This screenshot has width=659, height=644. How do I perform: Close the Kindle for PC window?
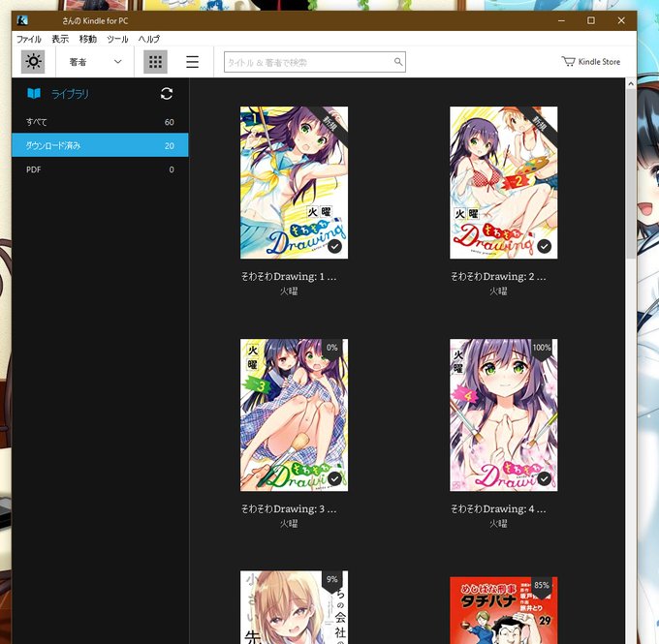[621, 20]
